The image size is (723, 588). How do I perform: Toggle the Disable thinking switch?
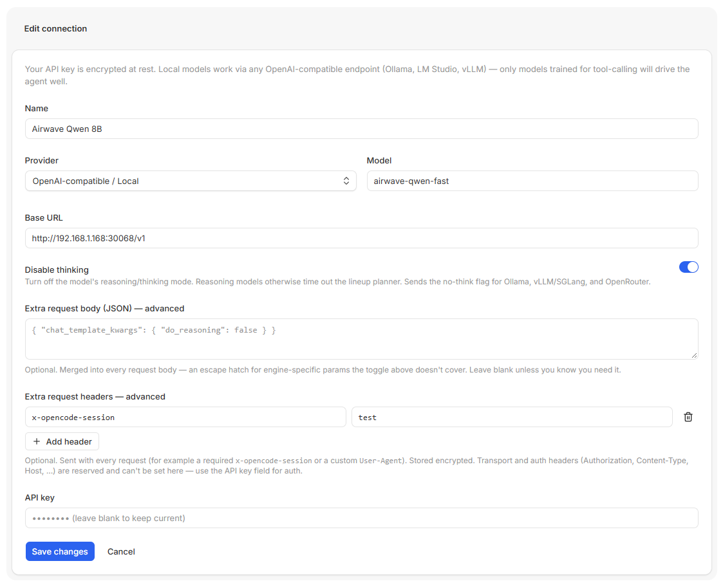688,267
